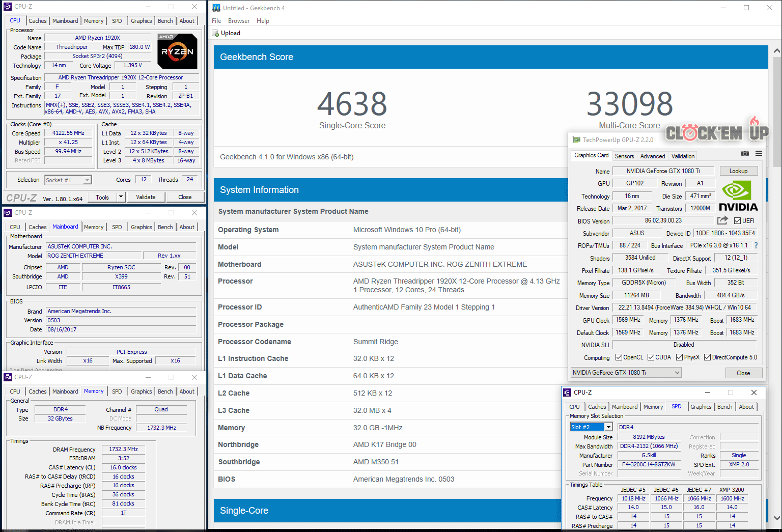The width and height of the screenshot is (782, 532).
Task: Open the Browser menu in Geekbench
Action: coord(238,21)
